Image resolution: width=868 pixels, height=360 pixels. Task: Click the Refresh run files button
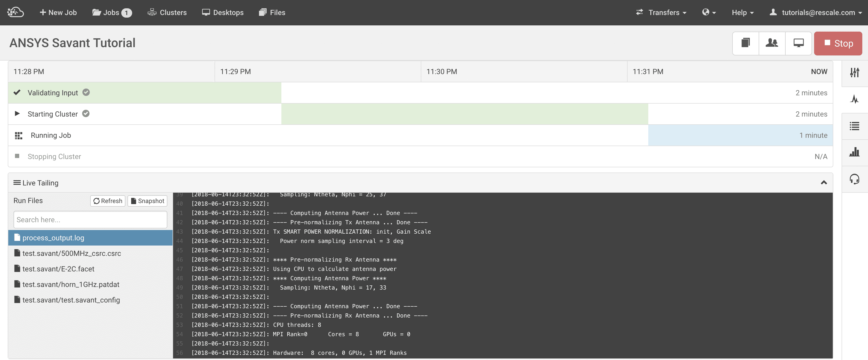click(108, 201)
